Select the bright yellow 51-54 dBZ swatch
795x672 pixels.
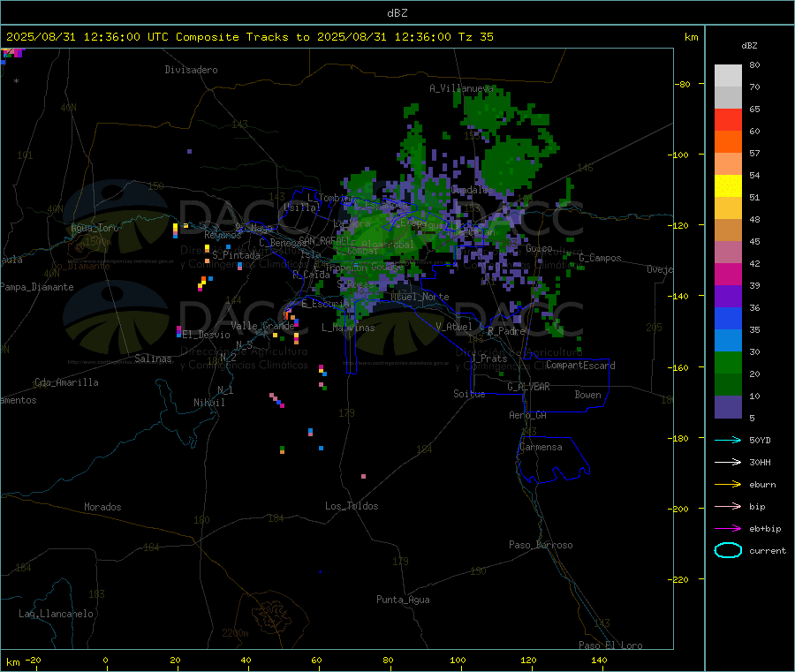tap(728, 186)
